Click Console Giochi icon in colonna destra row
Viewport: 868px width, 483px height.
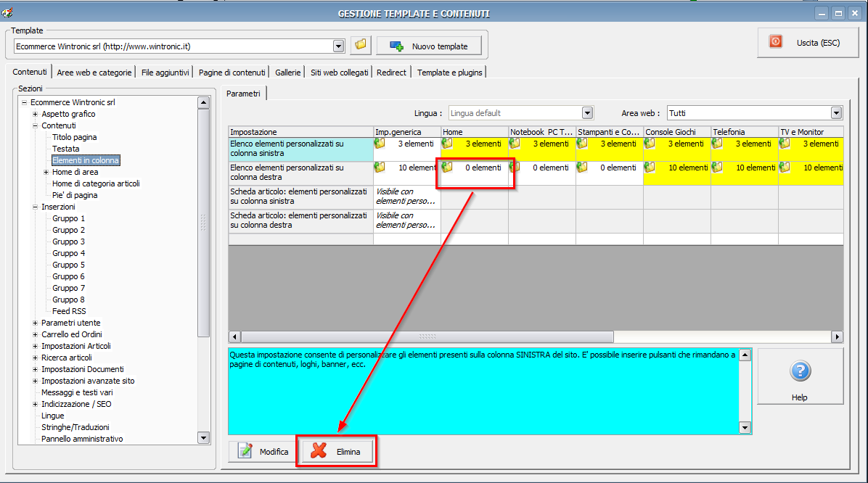[x=650, y=167]
